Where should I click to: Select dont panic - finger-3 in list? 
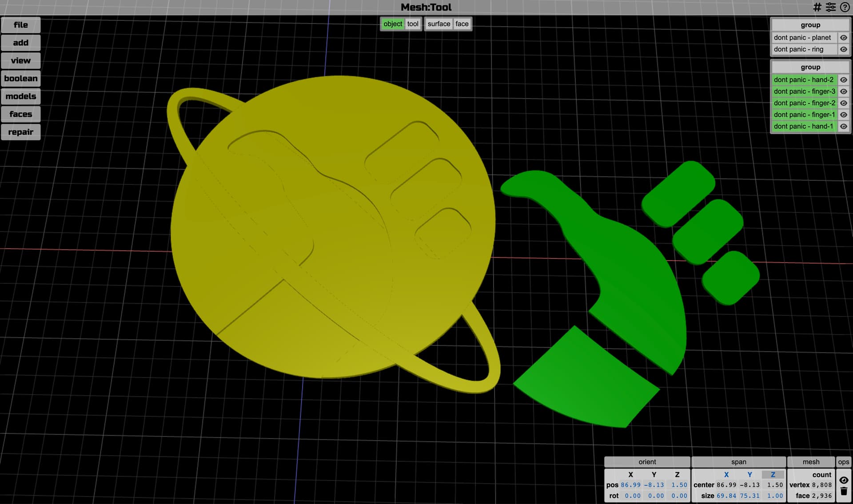[x=805, y=91]
